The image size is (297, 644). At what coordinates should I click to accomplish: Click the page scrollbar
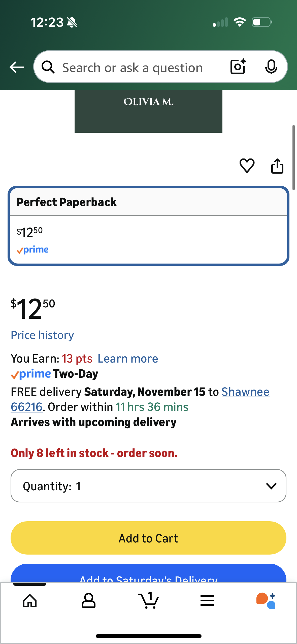click(293, 157)
